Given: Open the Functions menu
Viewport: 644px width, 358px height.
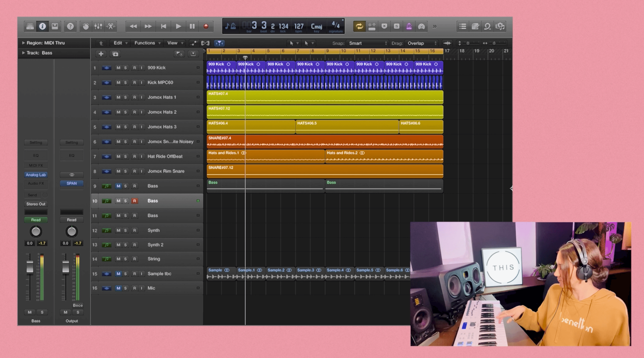Looking at the screenshot, I should coord(147,43).
